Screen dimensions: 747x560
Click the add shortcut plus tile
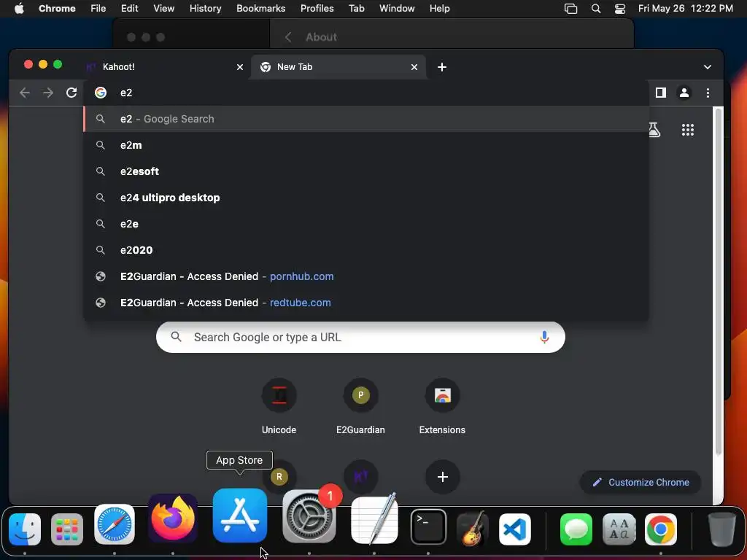[x=443, y=477]
